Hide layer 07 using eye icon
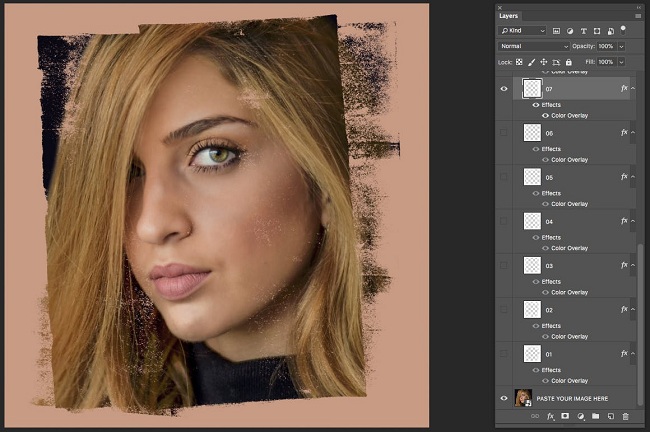This screenshot has height=432, width=650. coord(503,89)
